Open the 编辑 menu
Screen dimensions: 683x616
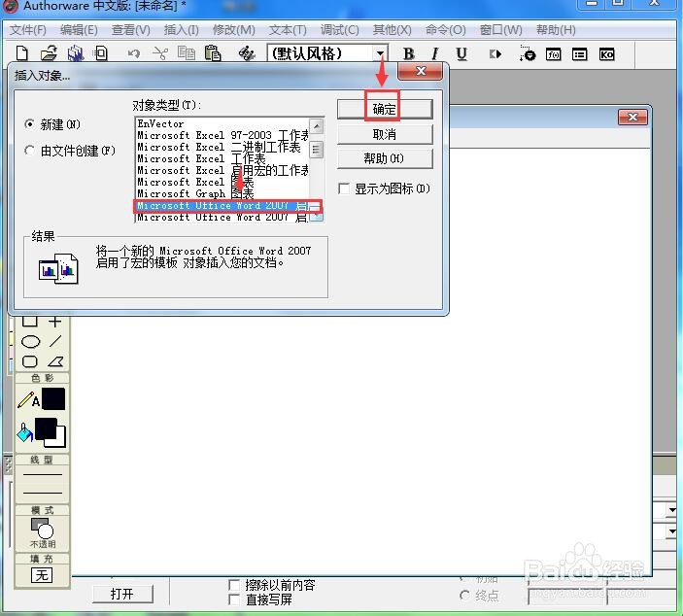click(x=79, y=30)
